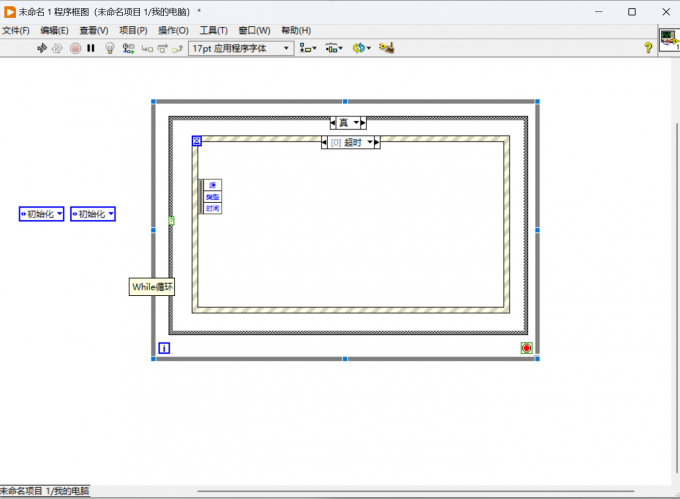Screen dimensions: 680x499
Task: Click the 类型 event data node item
Action: [x=212, y=197]
